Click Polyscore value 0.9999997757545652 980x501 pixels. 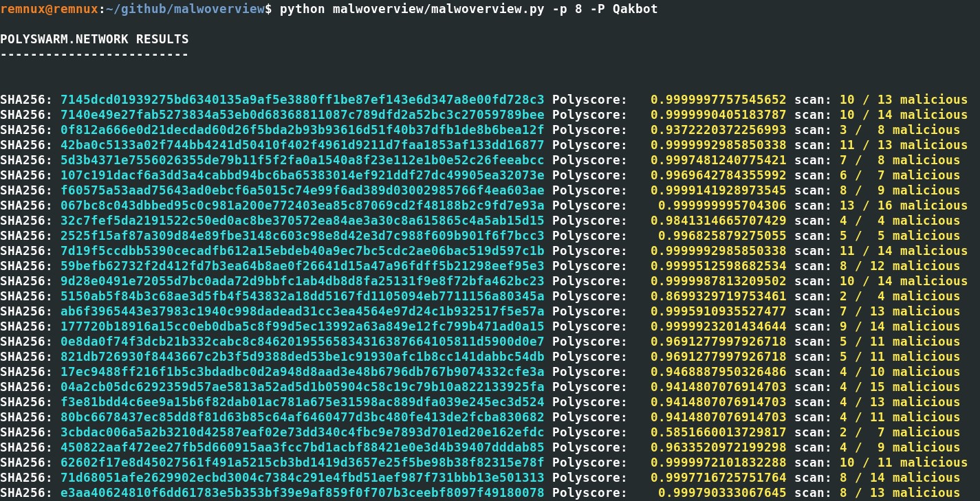click(x=718, y=100)
